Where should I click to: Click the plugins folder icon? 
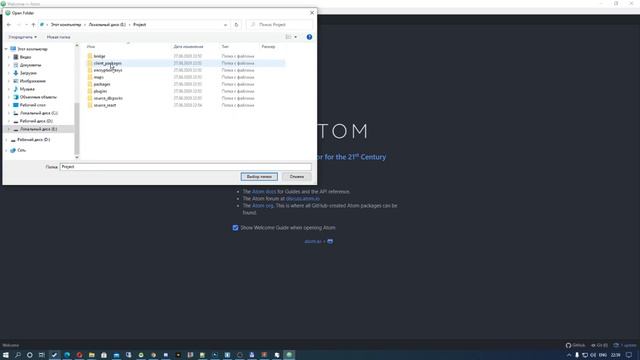tap(90, 91)
